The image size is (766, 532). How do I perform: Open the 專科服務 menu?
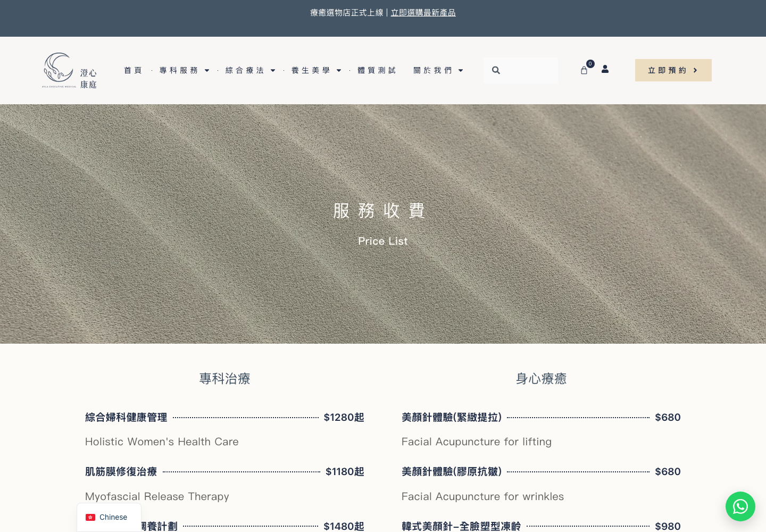(x=179, y=70)
